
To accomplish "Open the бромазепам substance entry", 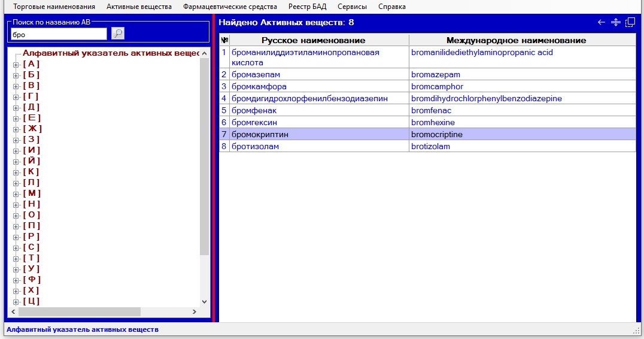I will point(256,75).
